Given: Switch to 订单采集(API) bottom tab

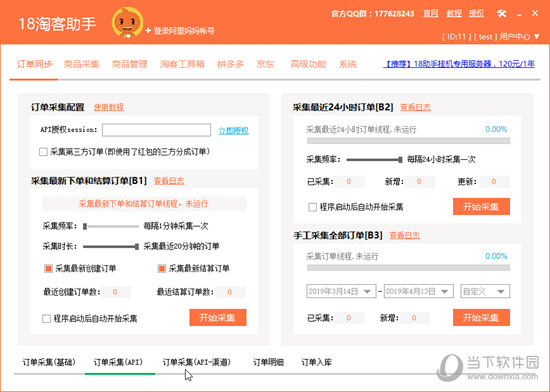Looking at the screenshot, I should 118,362.
